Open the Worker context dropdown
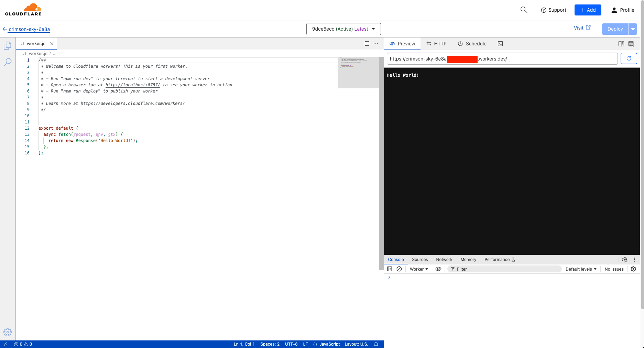 coord(419,269)
